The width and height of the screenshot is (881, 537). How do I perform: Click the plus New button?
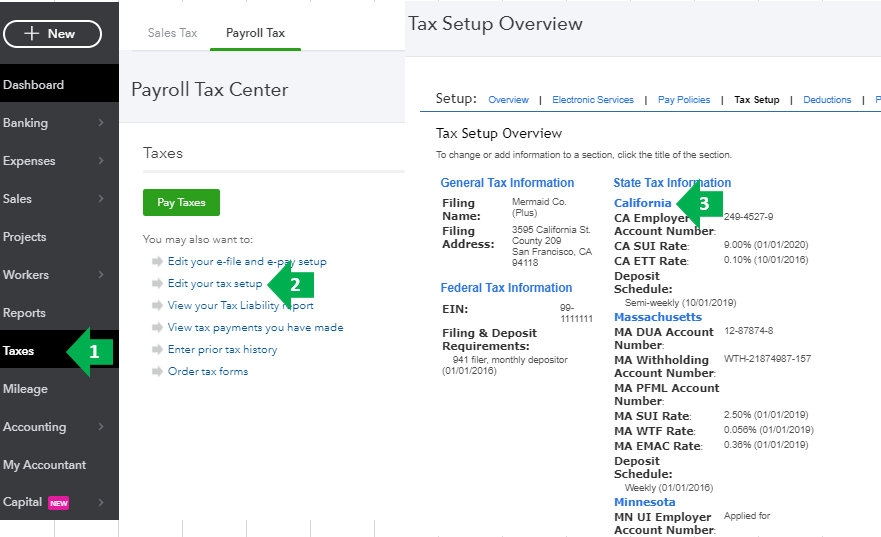click(x=52, y=34)
